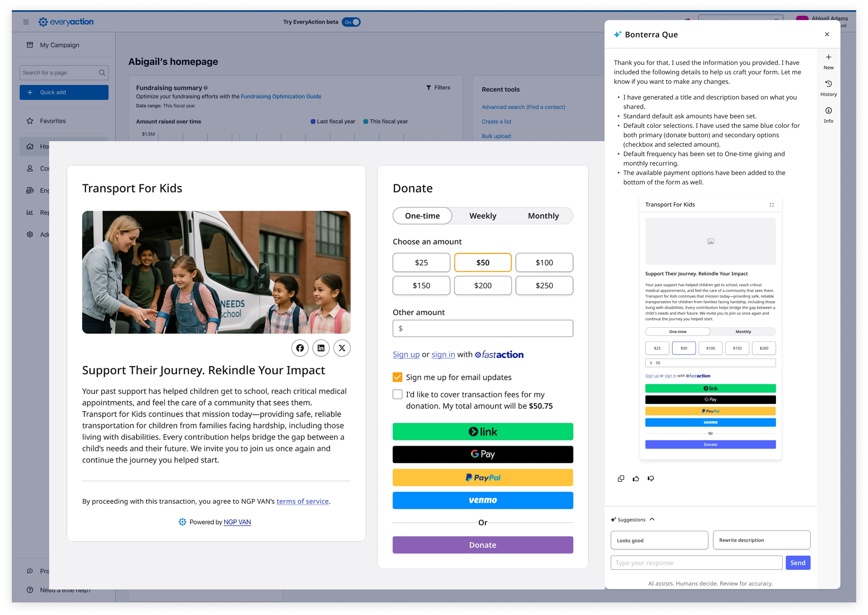
Task: Click the LinkedIn share icon
Action: [x=321, y=348]
